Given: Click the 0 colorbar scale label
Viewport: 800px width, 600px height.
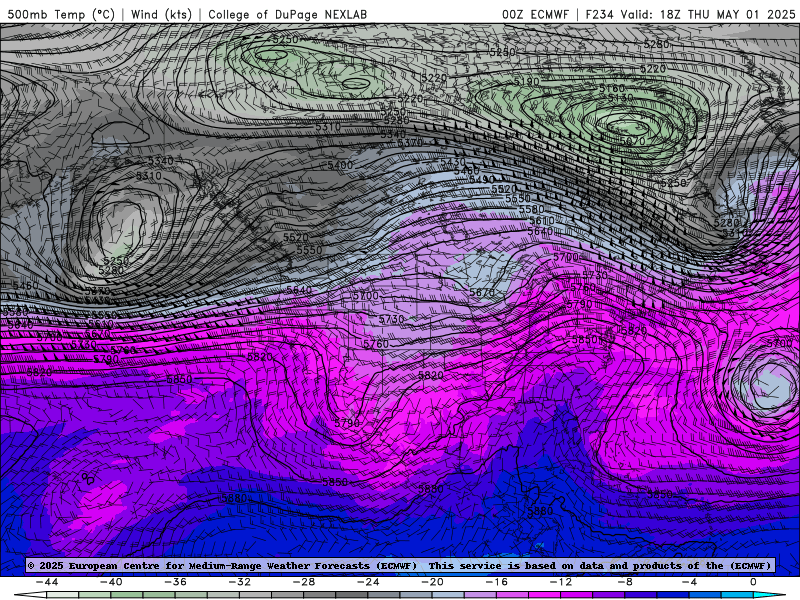Looking at the screenshot, I should coord(754,582).
